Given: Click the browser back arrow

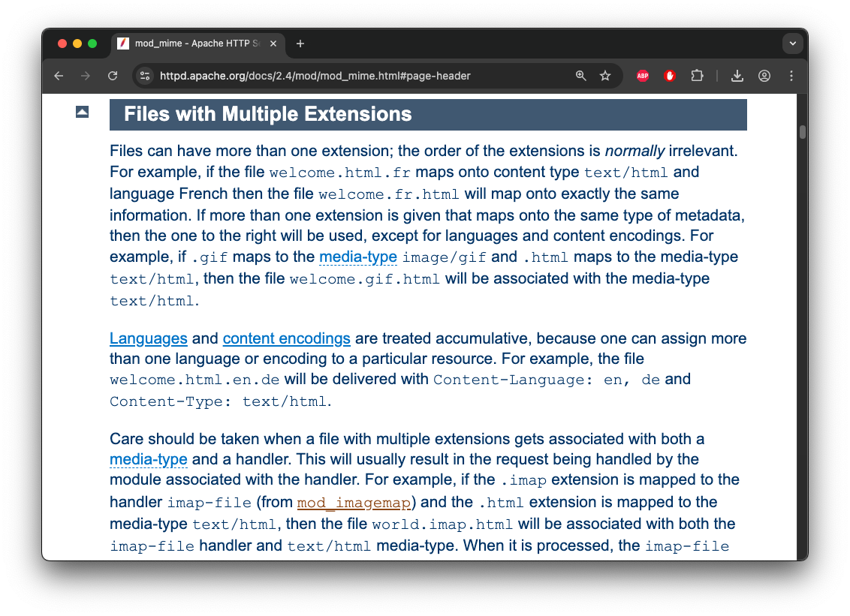Looking at the screenshot, I should point(59,76).
